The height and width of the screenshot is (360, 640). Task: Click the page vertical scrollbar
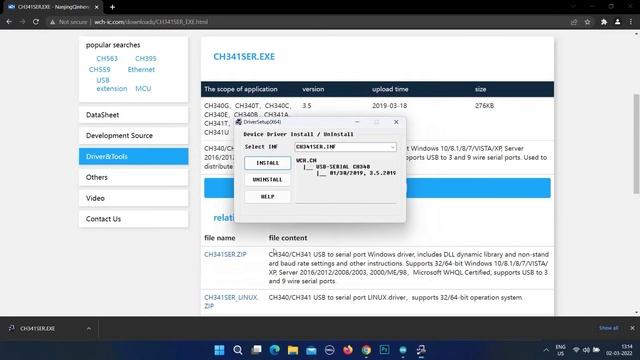[636, 144]
